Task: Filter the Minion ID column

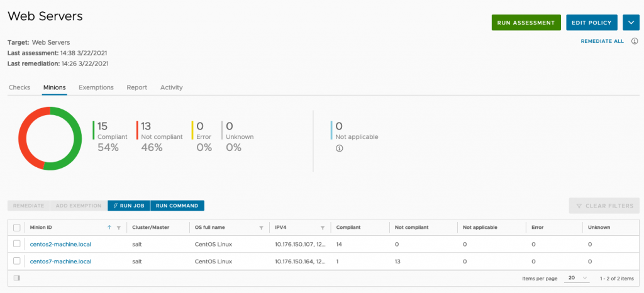Action: [119, 228]
